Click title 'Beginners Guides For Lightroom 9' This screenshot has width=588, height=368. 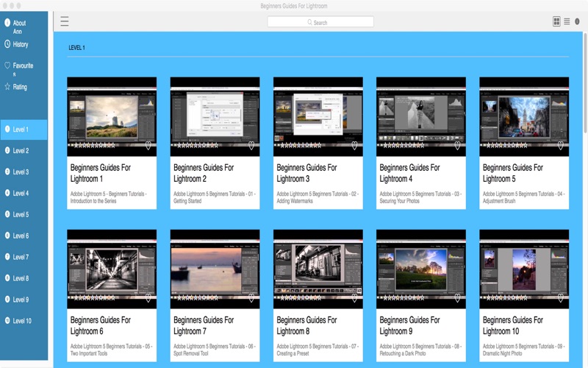[410, 325]
